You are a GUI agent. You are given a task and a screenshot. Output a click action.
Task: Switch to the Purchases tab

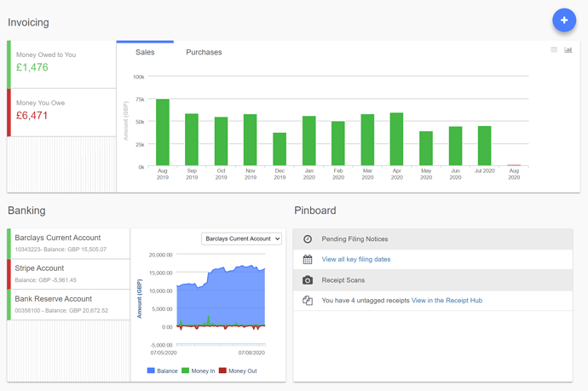[204, 53]
